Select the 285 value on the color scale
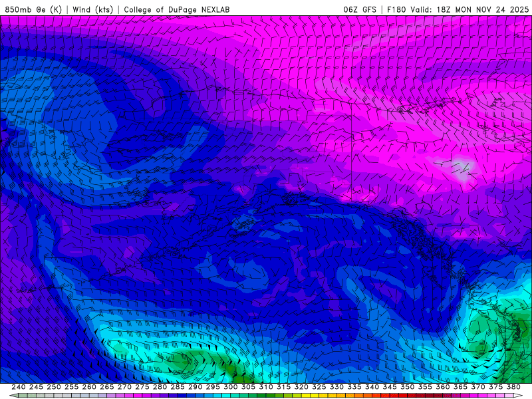Viewport: 532px width, 399px height. tap(178, 387)
